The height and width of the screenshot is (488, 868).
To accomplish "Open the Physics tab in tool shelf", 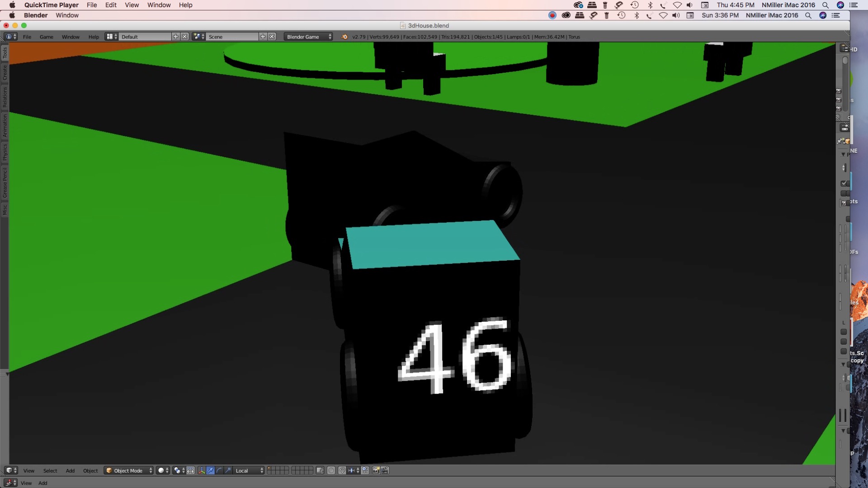I will 5,153.
